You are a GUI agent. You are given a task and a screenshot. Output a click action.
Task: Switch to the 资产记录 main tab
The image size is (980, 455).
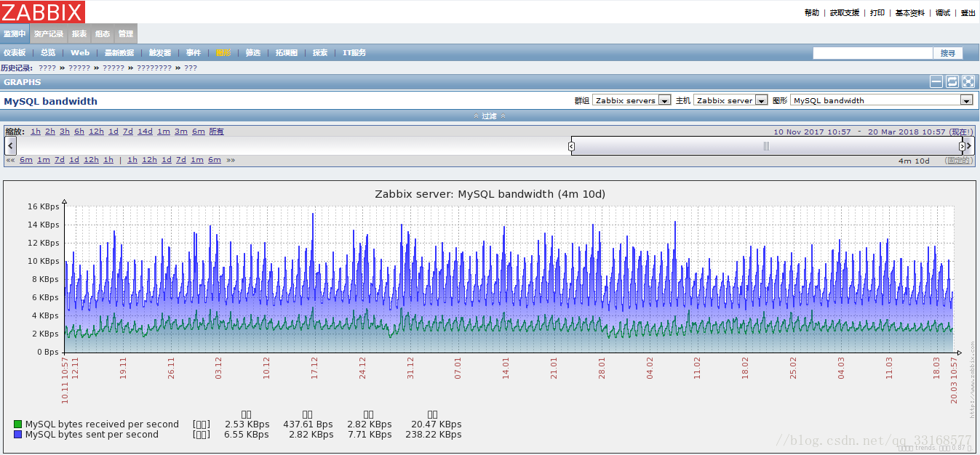49,33
